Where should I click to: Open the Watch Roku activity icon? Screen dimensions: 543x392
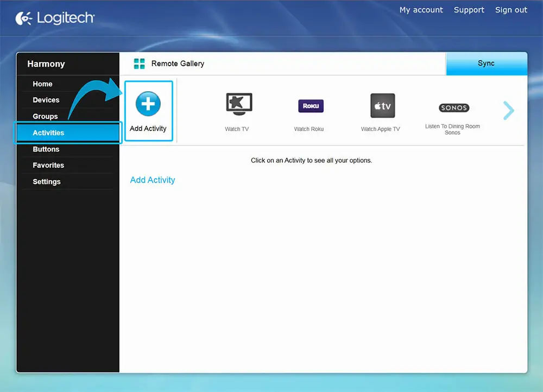[x=311, y=106]
